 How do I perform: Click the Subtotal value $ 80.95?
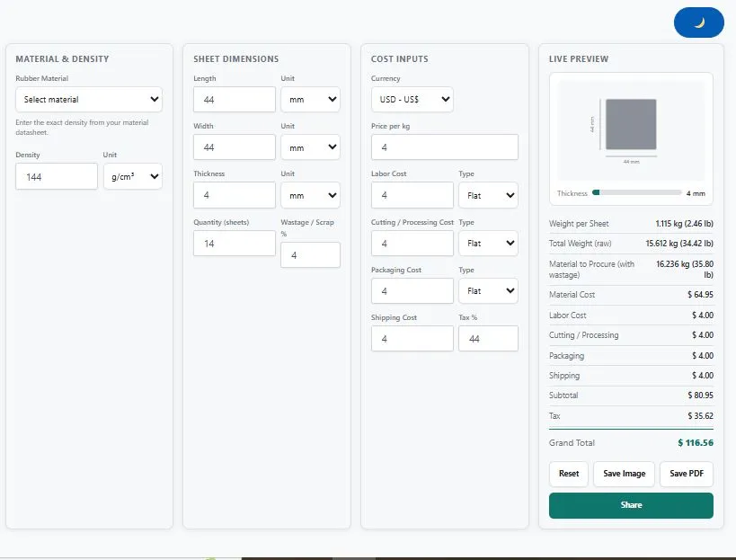700,396
